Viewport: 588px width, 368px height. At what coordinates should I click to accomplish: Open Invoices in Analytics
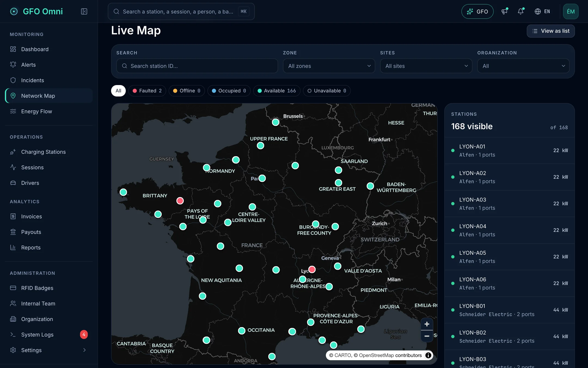click(49, 216)
